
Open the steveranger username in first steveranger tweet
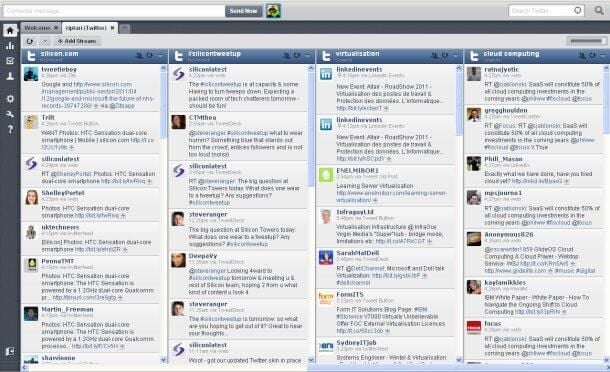[x=208, y=215]
